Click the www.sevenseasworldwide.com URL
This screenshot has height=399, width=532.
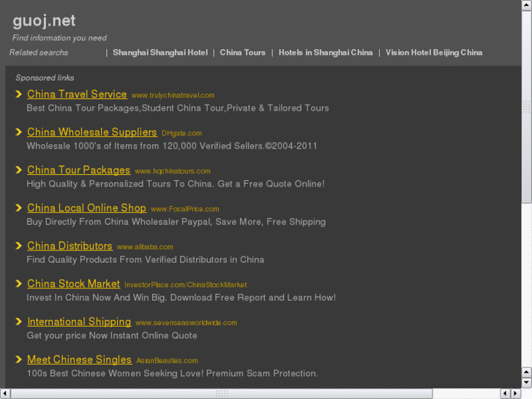pos(187,323)
